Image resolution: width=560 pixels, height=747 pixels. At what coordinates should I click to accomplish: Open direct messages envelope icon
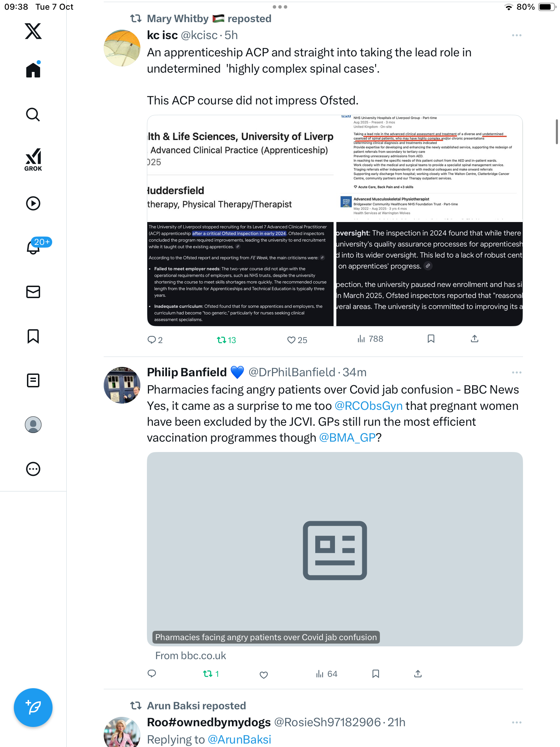click(x=33, y=292)
